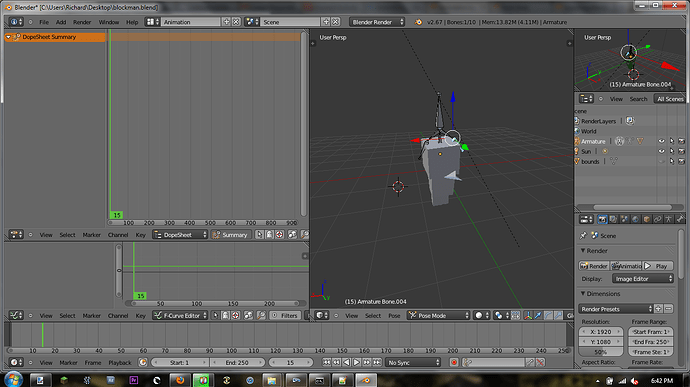Toggle only-selected arrow in DopeSheet header
Screen dimensions: 690x387
point(259,235)
